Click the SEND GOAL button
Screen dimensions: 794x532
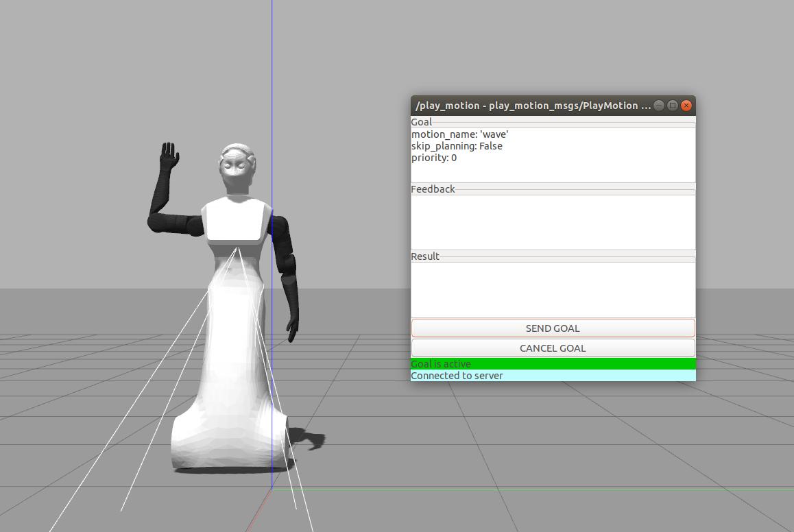coord(553,328)
